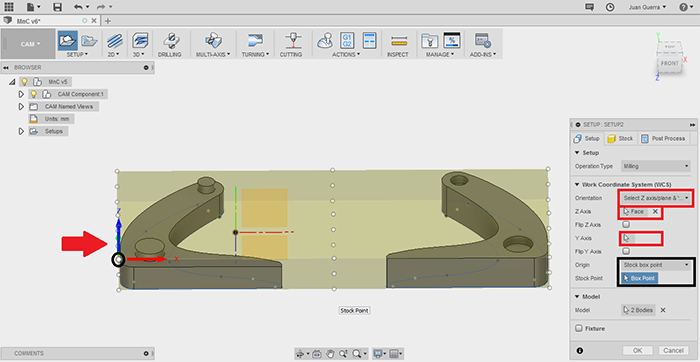Click the FRONT face of view cube

pos(669,63)
